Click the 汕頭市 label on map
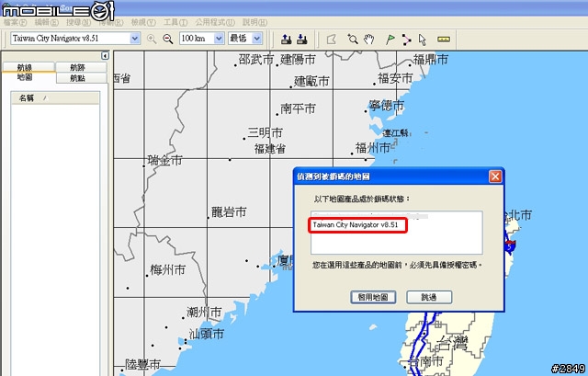The image size is (588, 376). coord(206,334)
